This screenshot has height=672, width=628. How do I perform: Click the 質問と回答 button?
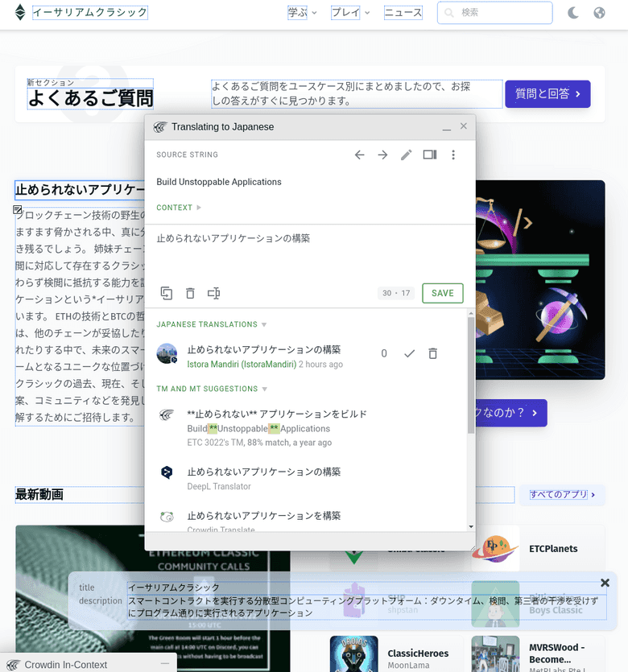[x=547, y=94]
